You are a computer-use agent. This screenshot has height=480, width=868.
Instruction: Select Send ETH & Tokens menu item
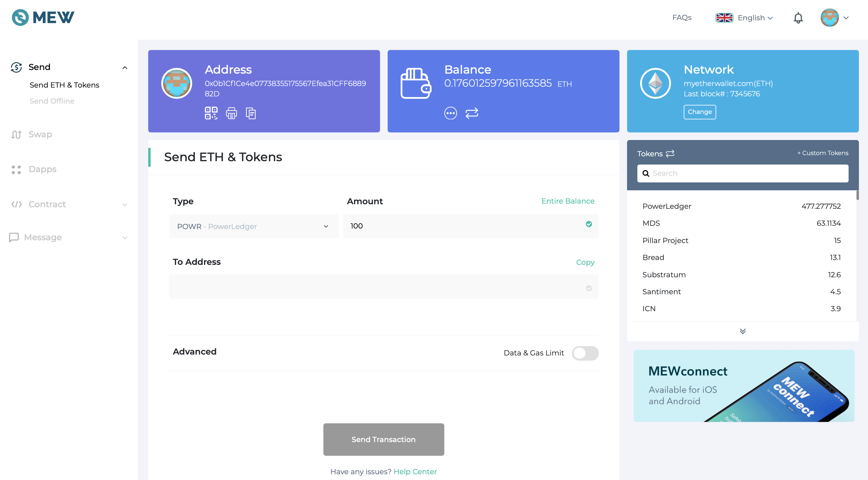pyautogui.click(x=64, y=85)
